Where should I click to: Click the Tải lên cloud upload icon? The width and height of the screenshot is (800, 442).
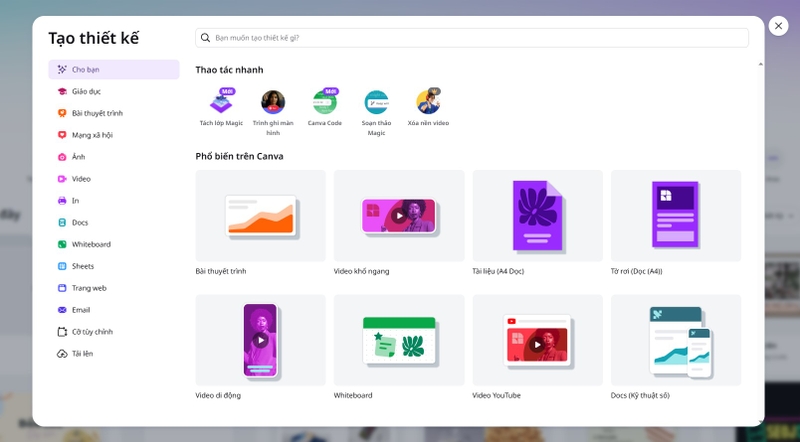click(x=62, y=354)
